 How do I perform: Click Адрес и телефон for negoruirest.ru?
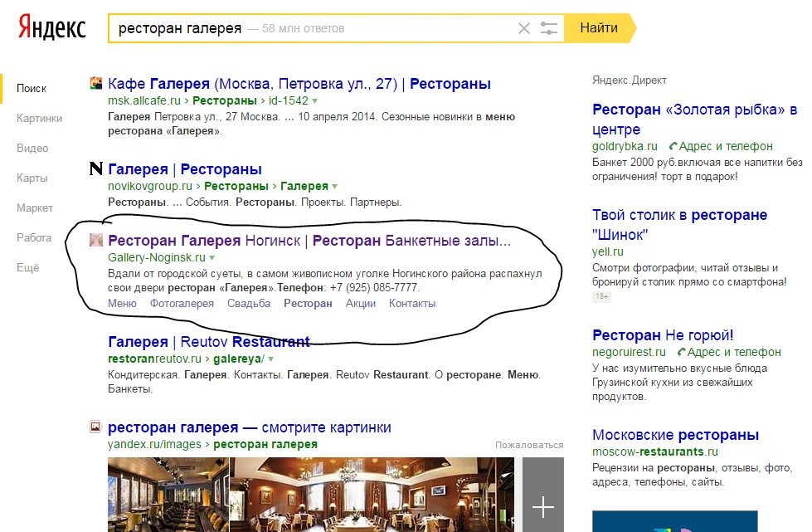pos(734,352)
